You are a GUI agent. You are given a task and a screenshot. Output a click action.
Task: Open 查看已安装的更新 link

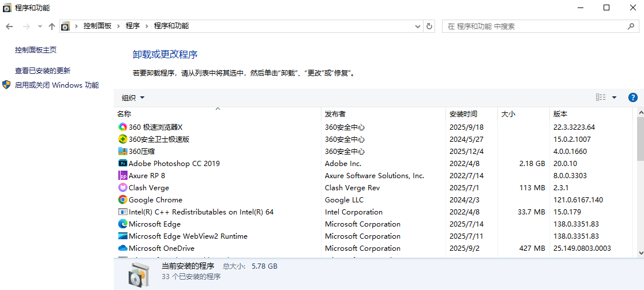(43, 70)
